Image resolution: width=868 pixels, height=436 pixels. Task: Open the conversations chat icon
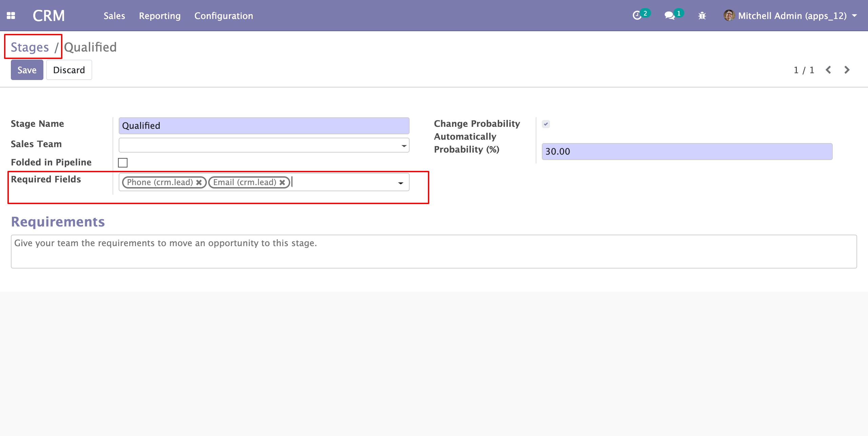click(x=669, y=16)
